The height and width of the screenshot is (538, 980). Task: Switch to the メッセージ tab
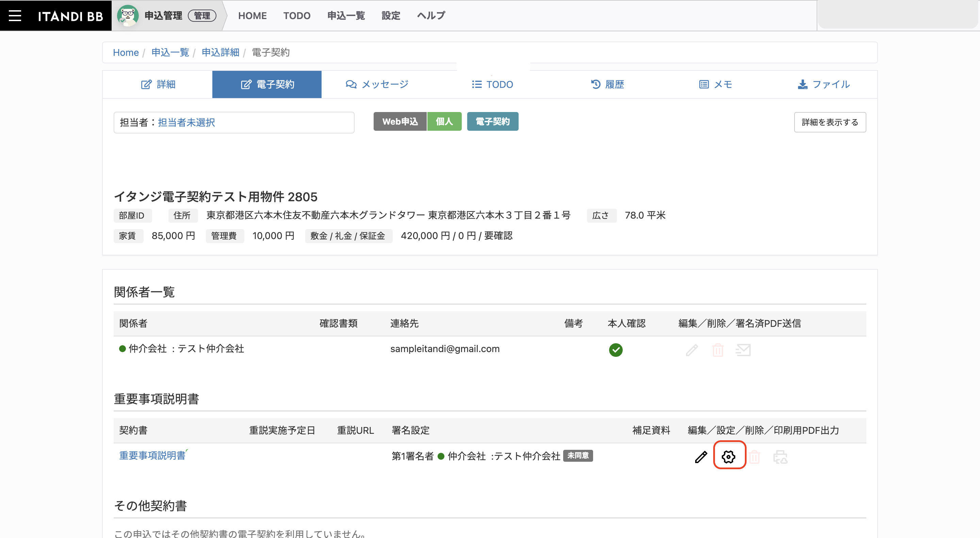click(377, 84)
